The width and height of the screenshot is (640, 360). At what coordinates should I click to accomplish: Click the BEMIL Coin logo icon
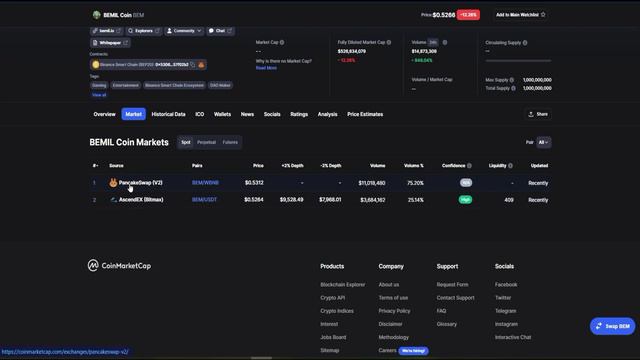(96, 15)
